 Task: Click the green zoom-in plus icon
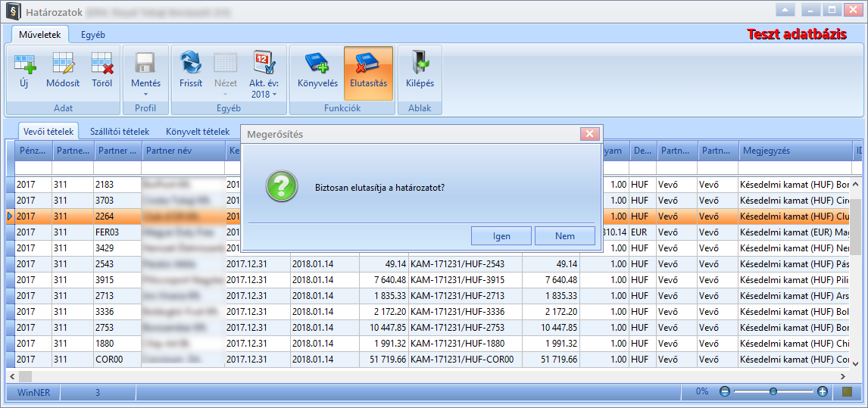[822, 391]
